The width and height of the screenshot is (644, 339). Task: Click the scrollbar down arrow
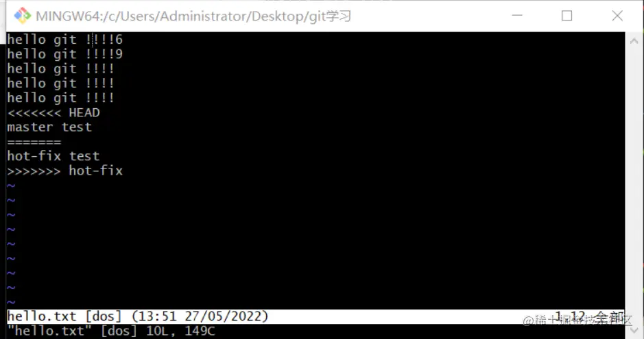click(x=634, y=330)
